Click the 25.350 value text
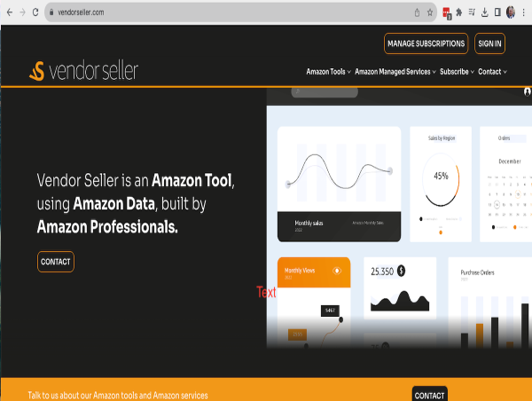This screenshot has height=401, width=532. [x=382, y=271]
